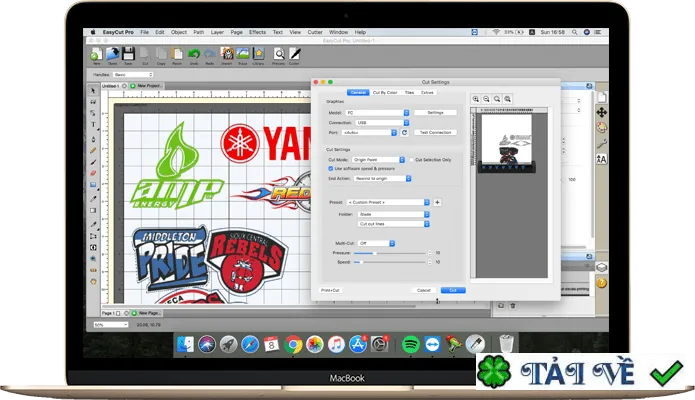Open the Cut cut lines dropdown

tap(393, 224)
